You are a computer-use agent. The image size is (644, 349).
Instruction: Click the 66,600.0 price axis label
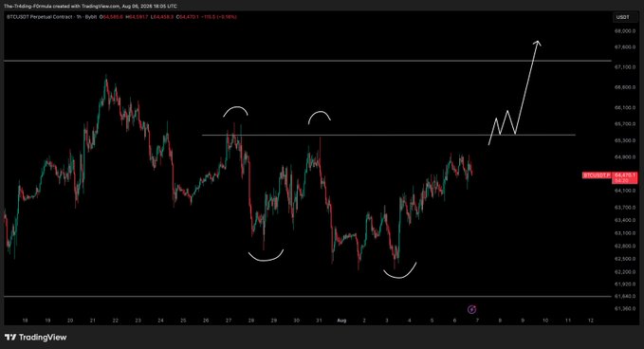click(x=625, y=87)
